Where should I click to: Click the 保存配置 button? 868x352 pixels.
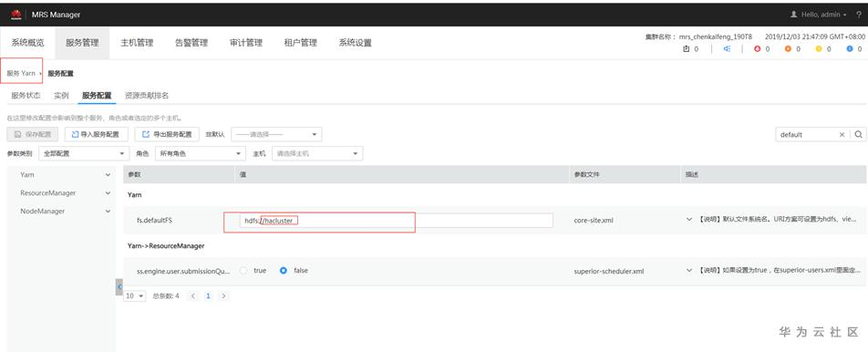click(x=32, y=134)
